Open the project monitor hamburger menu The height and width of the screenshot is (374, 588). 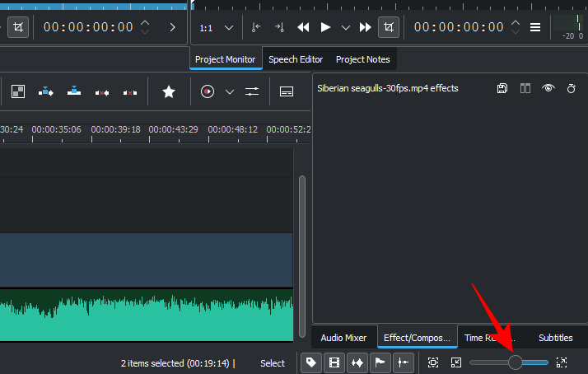(535, 27)
